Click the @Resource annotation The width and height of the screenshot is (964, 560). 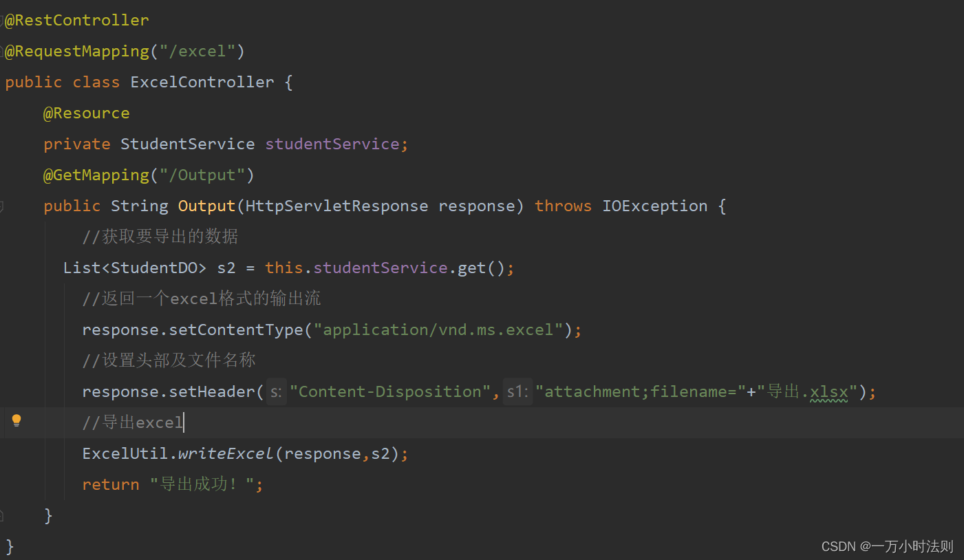pyautogui.click(x=87, y=113)
